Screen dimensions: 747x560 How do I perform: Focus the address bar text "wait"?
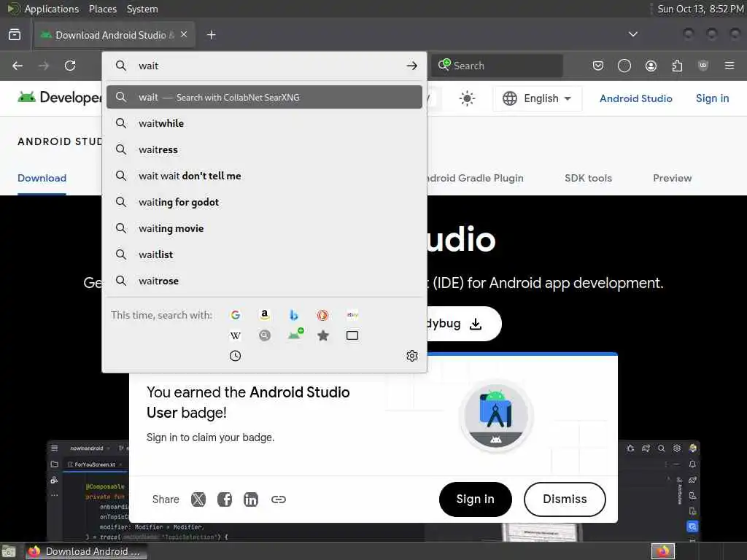pos(148,66)
